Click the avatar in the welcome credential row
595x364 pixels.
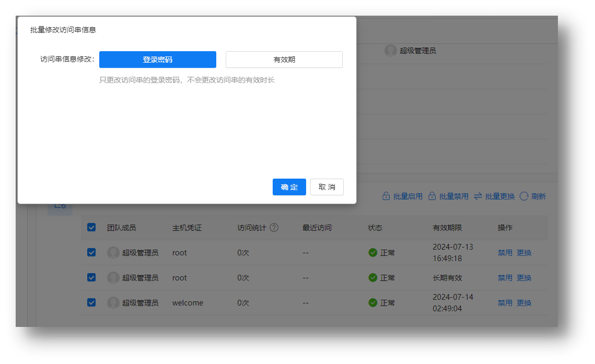pyautogui.click(x=113, y=303)
